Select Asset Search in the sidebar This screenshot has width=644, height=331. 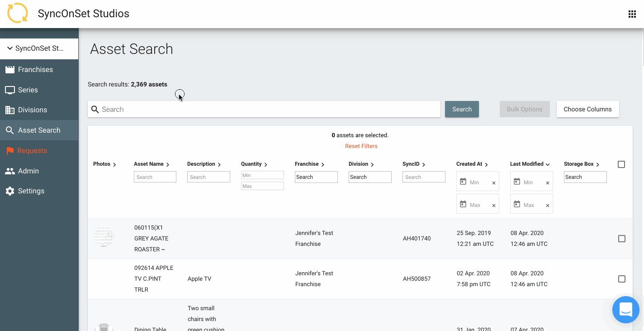pos(39,130)
